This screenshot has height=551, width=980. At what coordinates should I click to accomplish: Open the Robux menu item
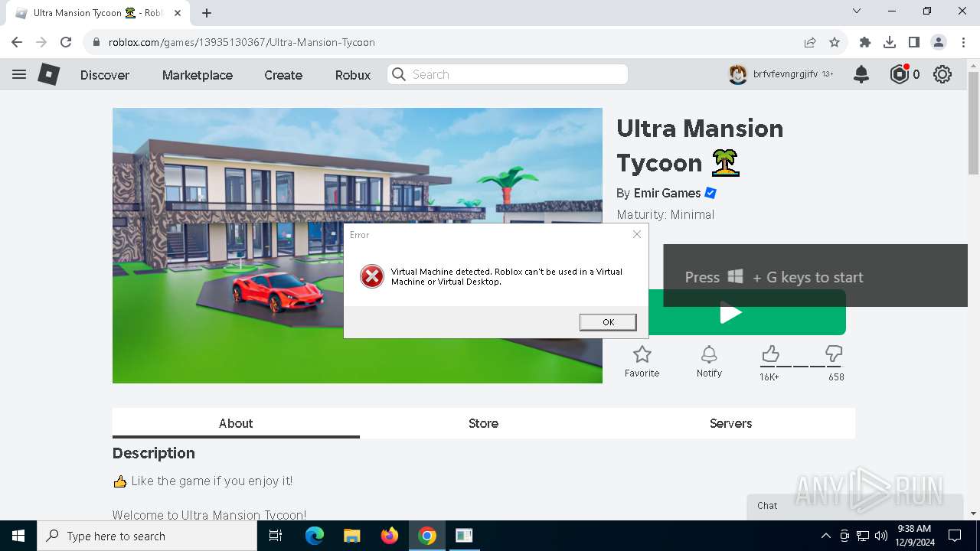pyautogui.click(x=353, y=75)
